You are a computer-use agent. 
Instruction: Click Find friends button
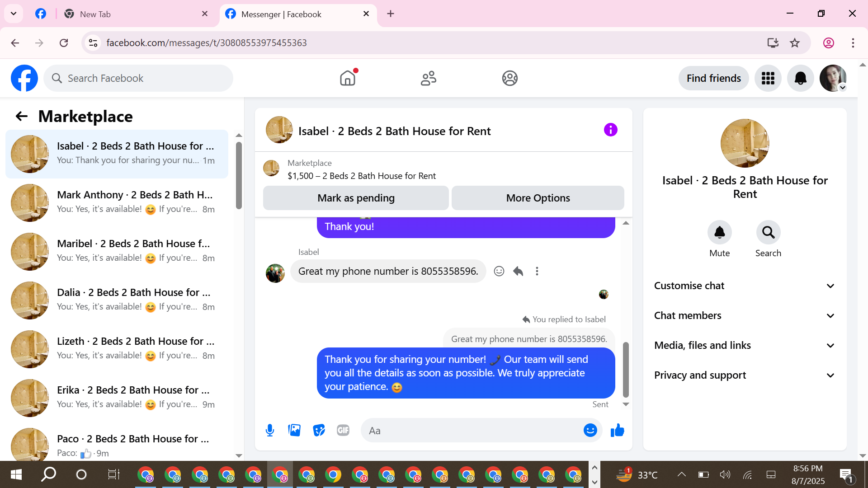(x=713, y=78)
